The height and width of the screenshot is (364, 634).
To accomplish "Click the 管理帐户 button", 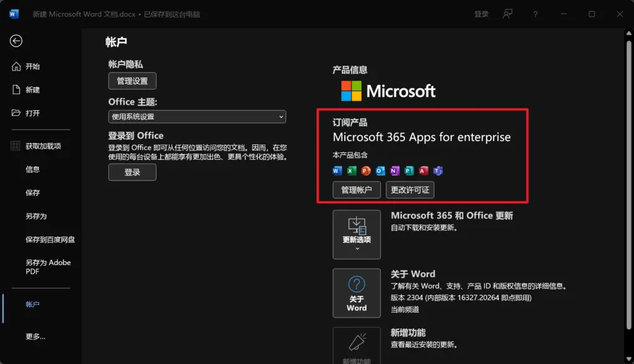I will click(x=357, y=190).
